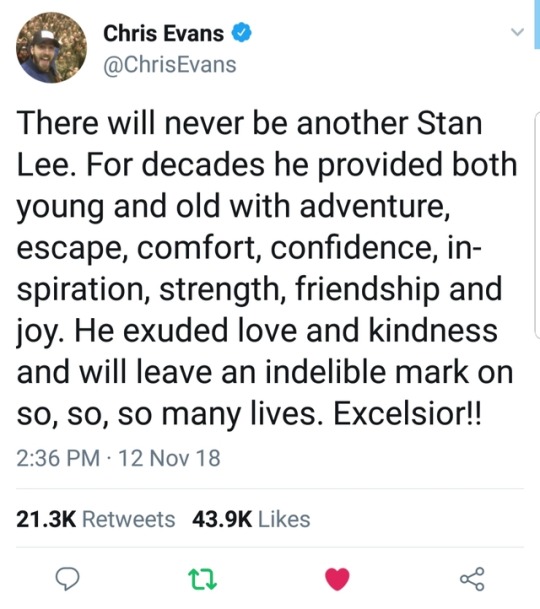
Task: Click the partially visible card at the right edge
Action: [x=537, y=225]
